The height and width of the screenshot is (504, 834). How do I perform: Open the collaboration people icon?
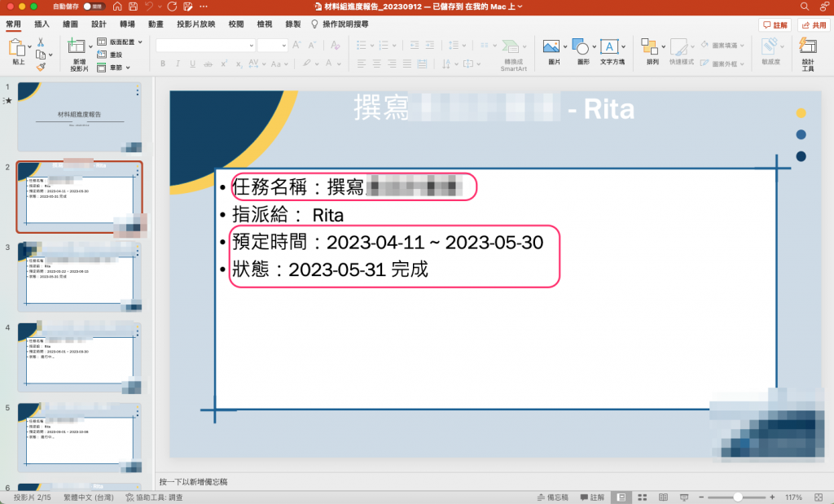(x=824, y=7)
